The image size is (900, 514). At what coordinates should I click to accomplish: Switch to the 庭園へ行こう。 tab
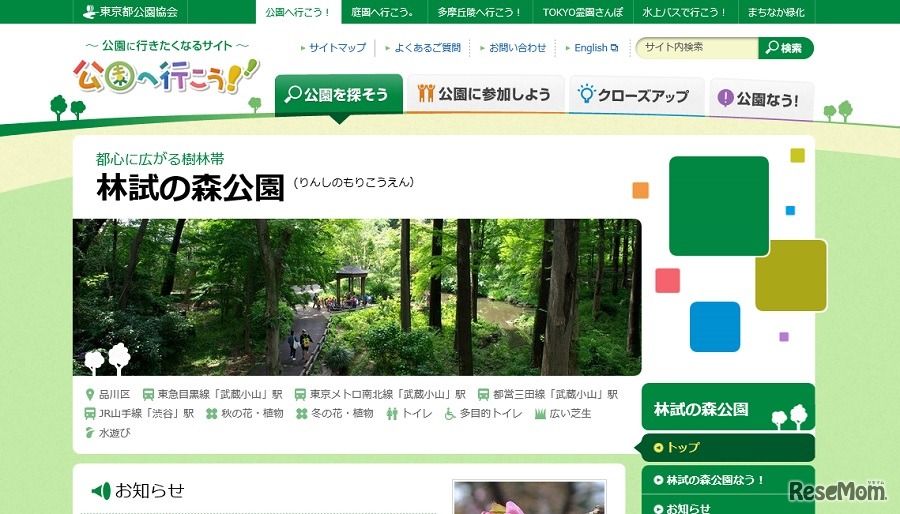383,12
